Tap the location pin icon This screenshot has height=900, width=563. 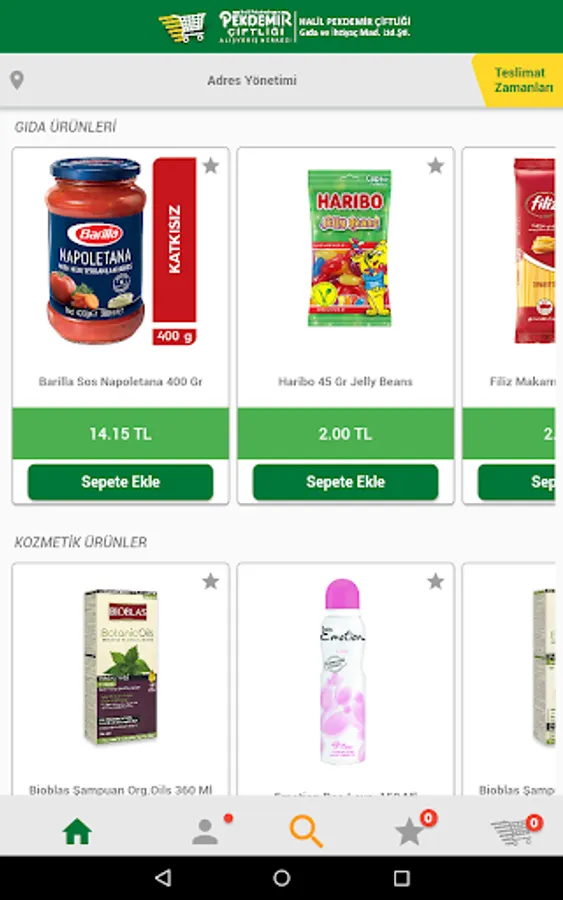(x=17, y=80)
